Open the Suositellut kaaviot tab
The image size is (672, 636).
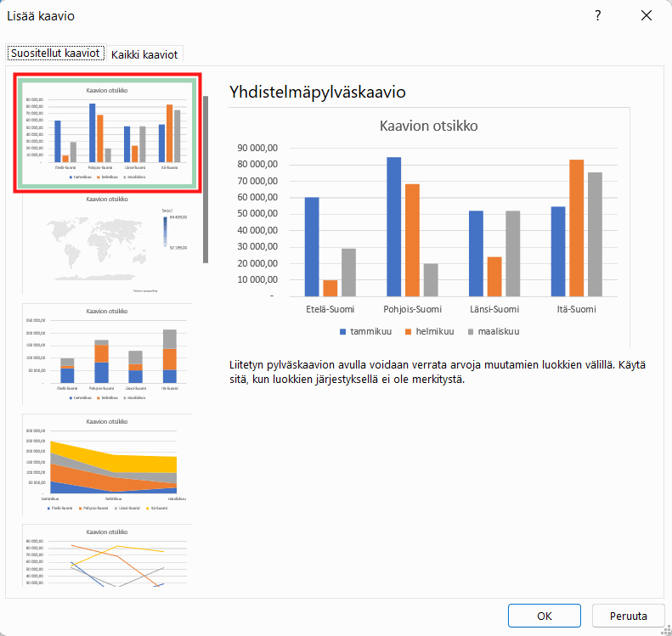coord(55,53)
